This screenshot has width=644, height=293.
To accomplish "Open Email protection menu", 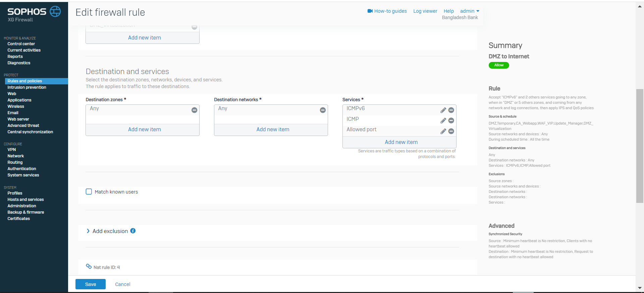I will [13, 113].
